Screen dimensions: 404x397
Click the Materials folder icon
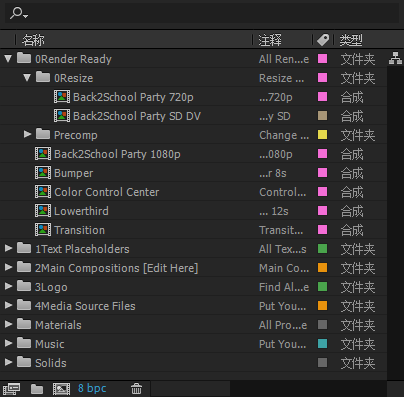24,324
